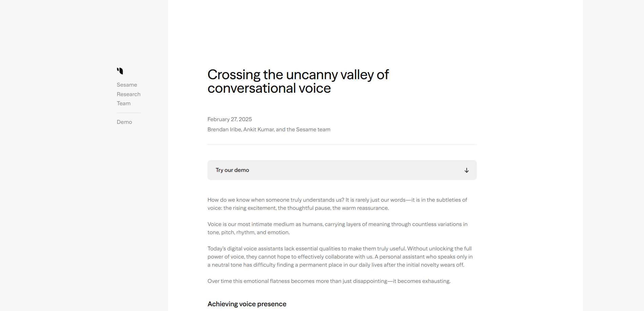
Task: Click 'the Sesame team' in byline
Action: pyautogui.click(x=308, y=129)
